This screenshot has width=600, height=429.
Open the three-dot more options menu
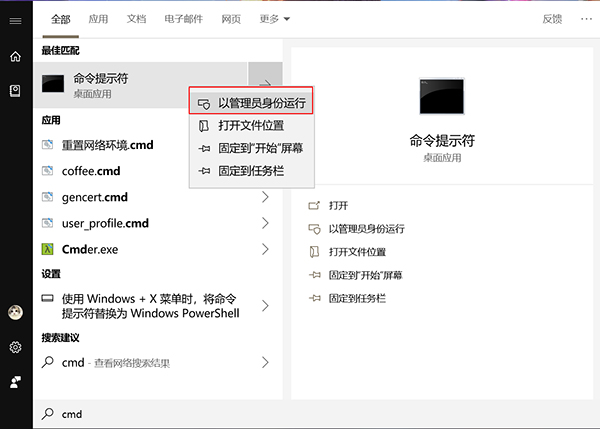(586, 19)
